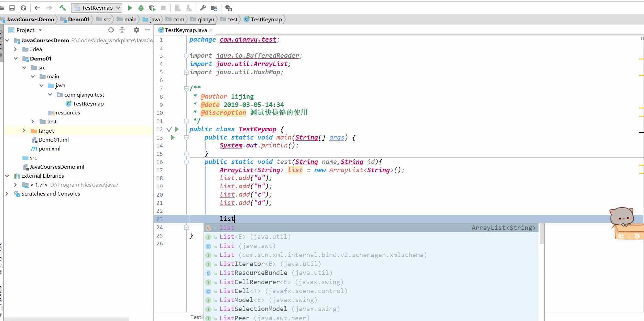
Task: Collapse the JavaCoursesDemo root node
Action: [7, 41]
